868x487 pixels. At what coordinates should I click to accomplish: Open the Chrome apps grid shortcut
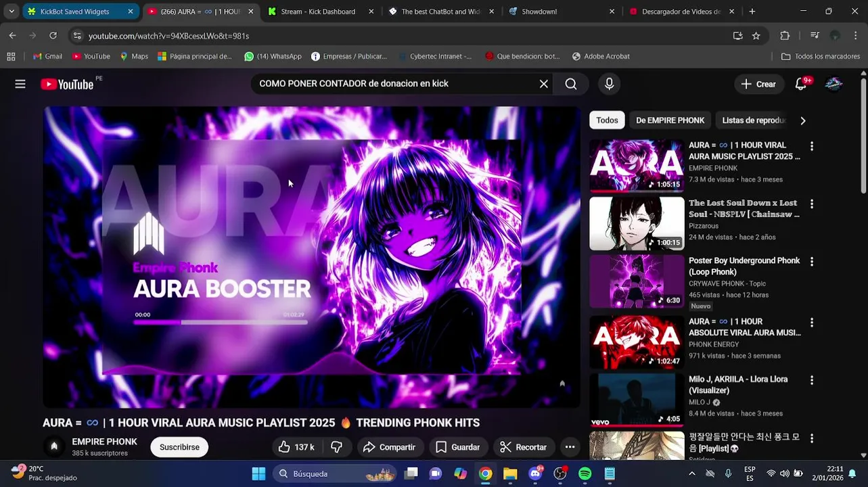(11, 57)
